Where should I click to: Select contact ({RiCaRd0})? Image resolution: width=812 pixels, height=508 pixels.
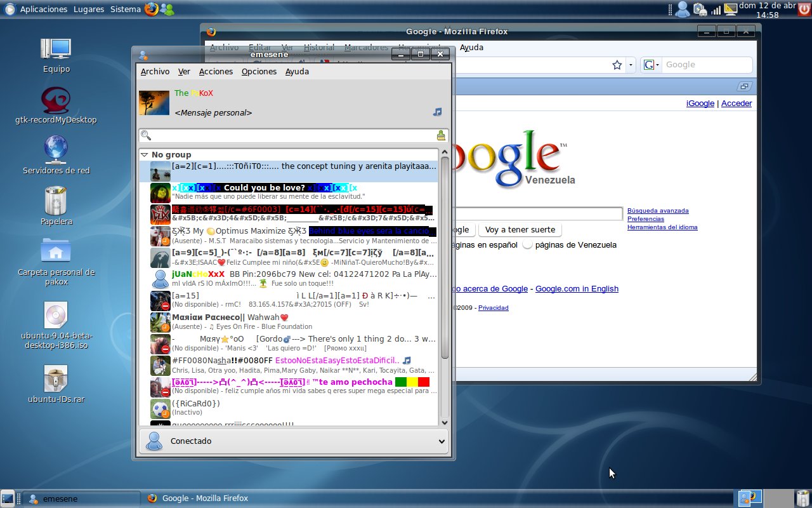click(289, 408)
